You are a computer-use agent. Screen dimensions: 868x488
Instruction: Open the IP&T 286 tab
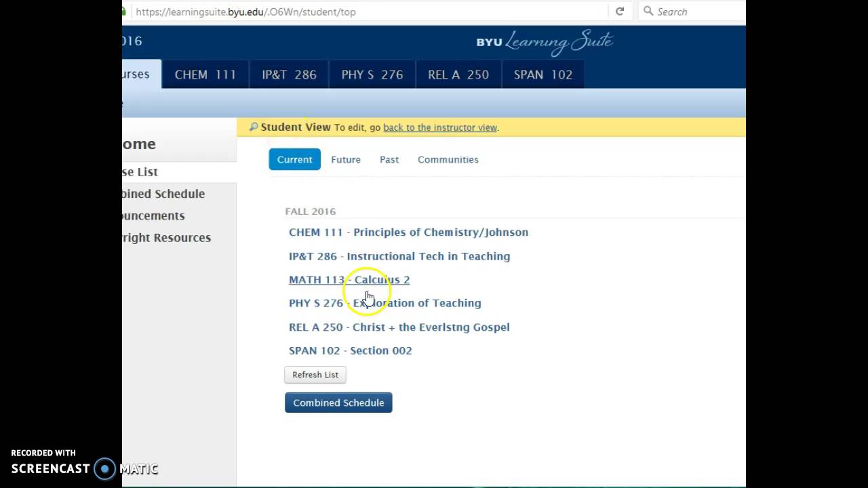[289, 75]
